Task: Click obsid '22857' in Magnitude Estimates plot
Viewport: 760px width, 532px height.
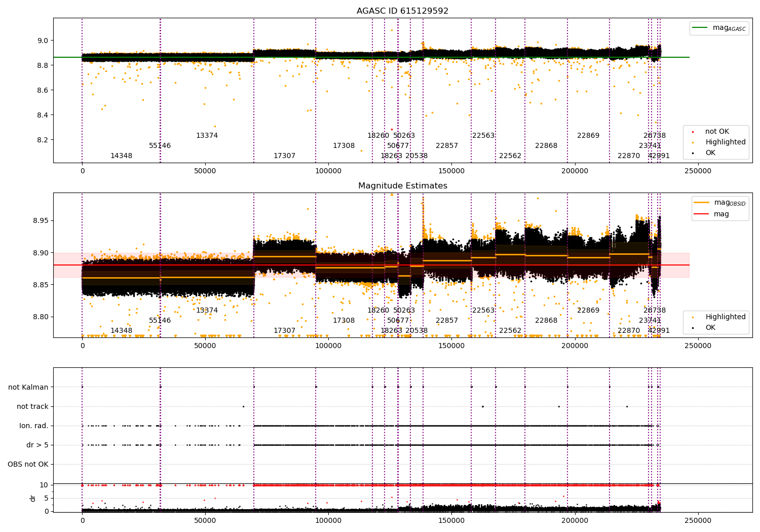Action: [447, 321]
